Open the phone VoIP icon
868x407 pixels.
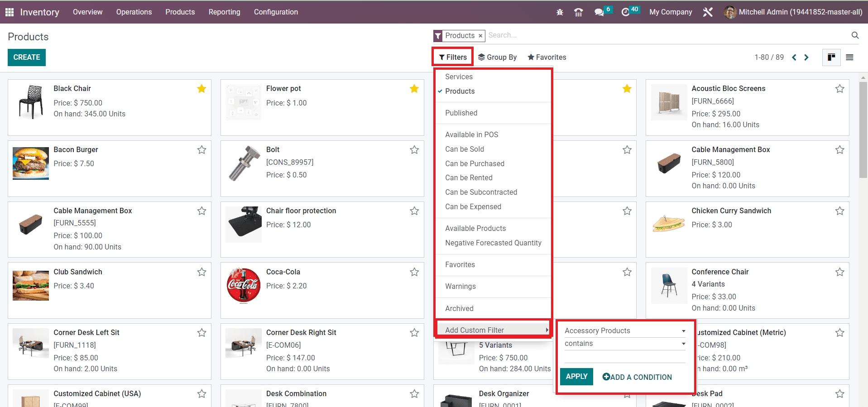[x=578, y=12]
